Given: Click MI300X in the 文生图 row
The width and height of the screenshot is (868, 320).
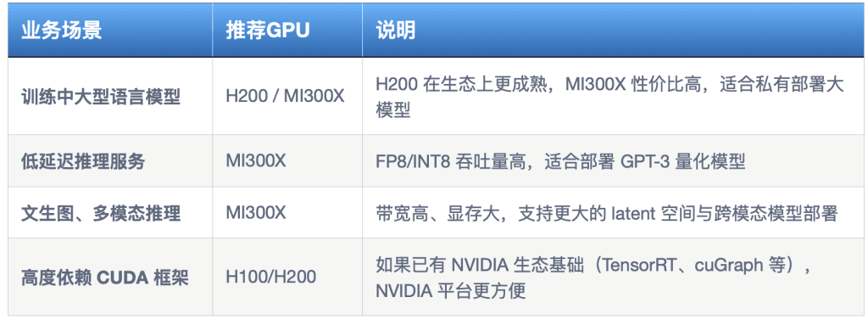Looking at the screenshot, I should click(256, 212).
